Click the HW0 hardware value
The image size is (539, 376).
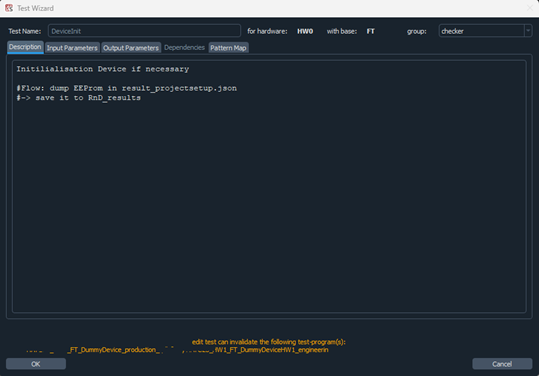305,31
